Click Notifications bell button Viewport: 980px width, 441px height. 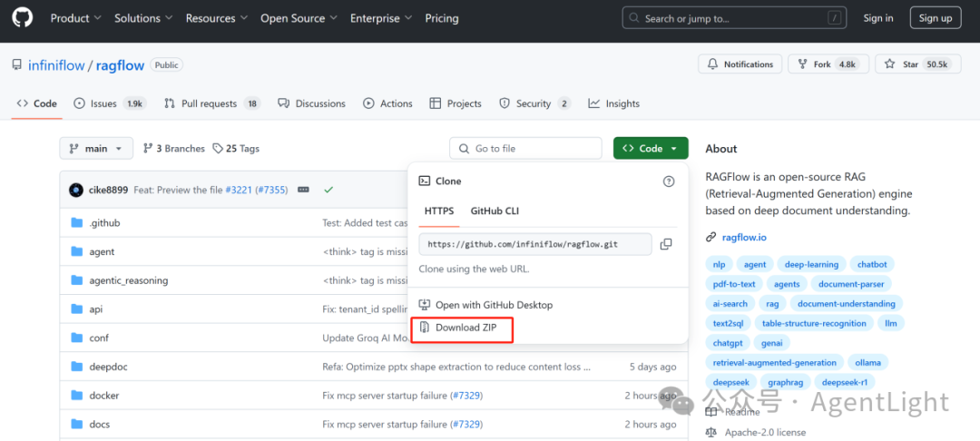point(740,64)
